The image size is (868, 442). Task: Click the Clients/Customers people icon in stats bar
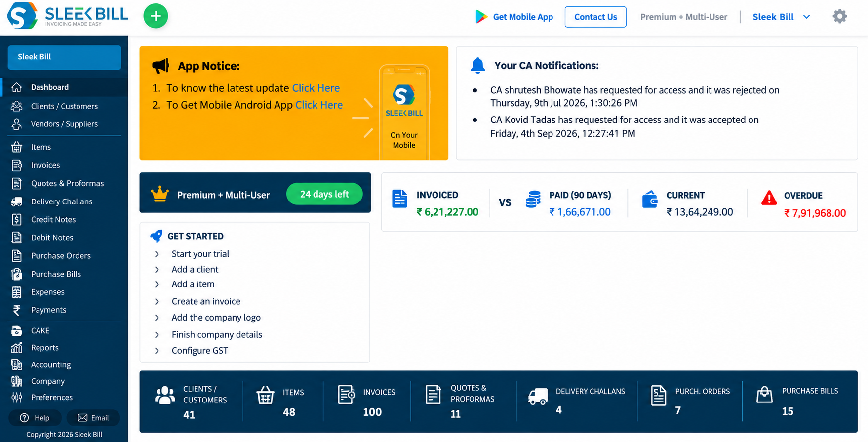pyautogui.click(x=165, y=396)
